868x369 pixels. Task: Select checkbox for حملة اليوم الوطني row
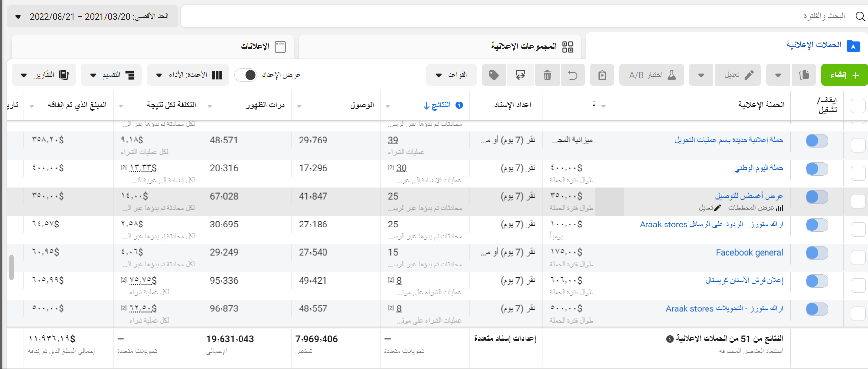(858, 173)
